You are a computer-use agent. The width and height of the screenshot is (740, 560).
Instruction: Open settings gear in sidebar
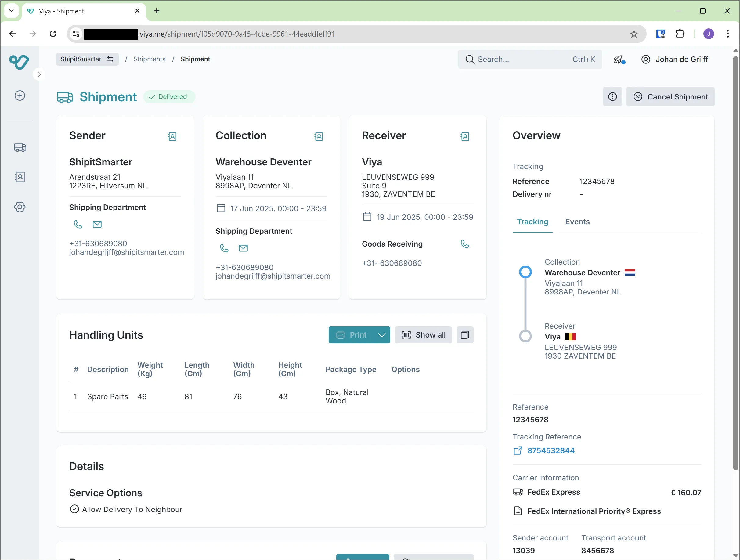[20, 207]
